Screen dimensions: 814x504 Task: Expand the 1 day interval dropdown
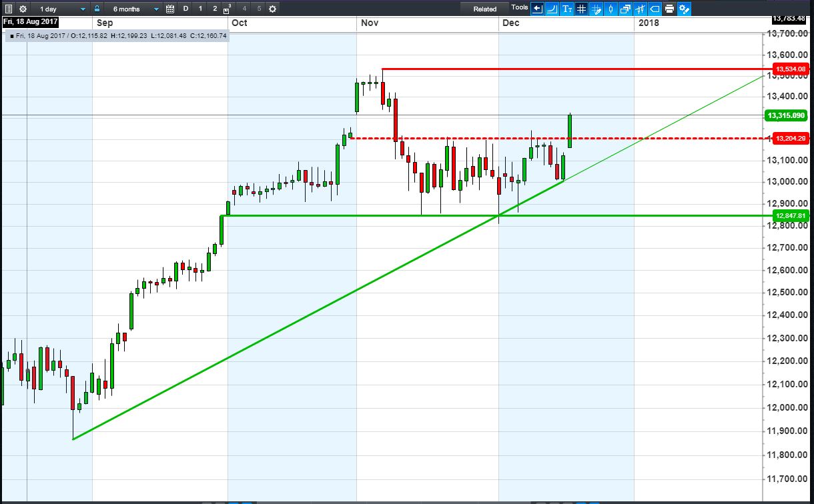coord(61,9)
